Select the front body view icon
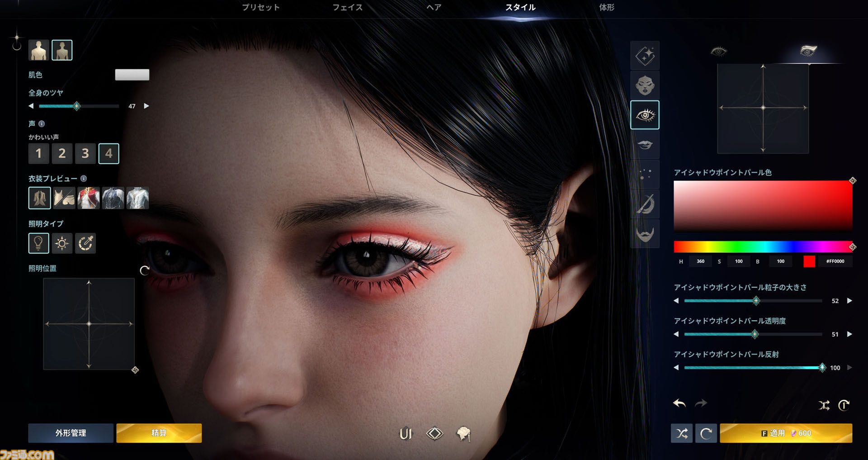This screenshot has width=868, height=460. (39, 50)
